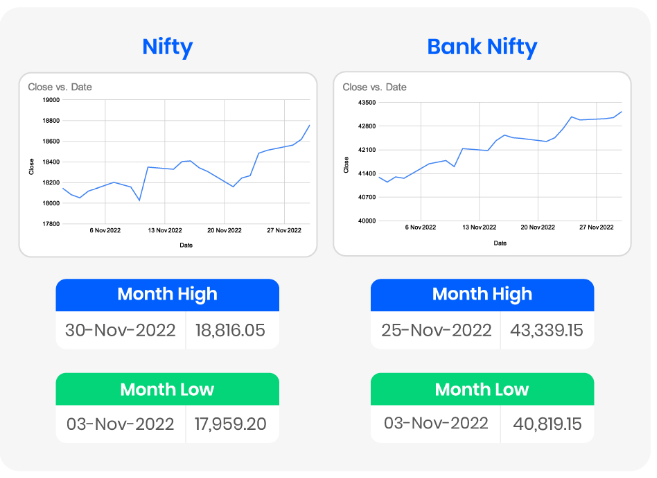Click the 30-Nov-2022 date cell
Screen dimensions: 657x478
click(x=120, y=330)
